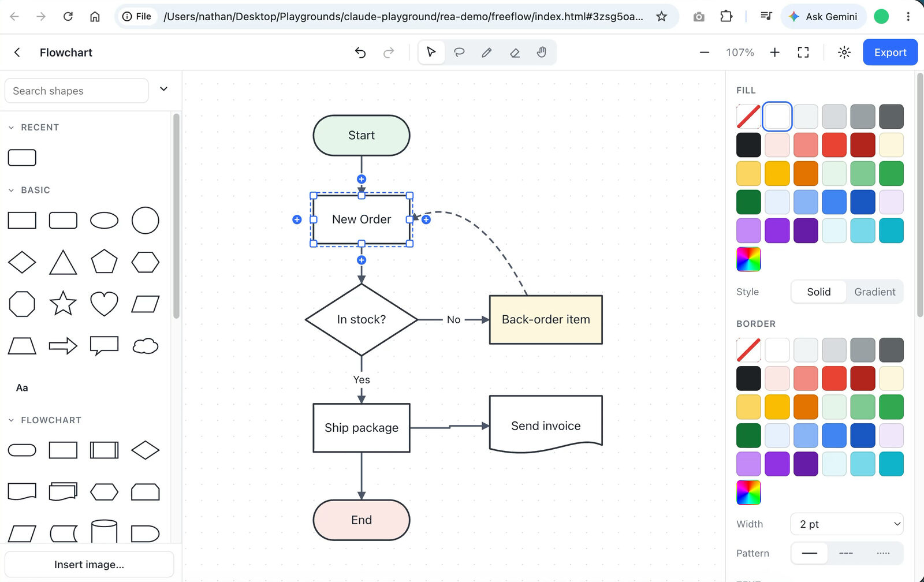
Task: Switch fill style to Gradient
Action: pyautogui.click(x=875, y=292)
